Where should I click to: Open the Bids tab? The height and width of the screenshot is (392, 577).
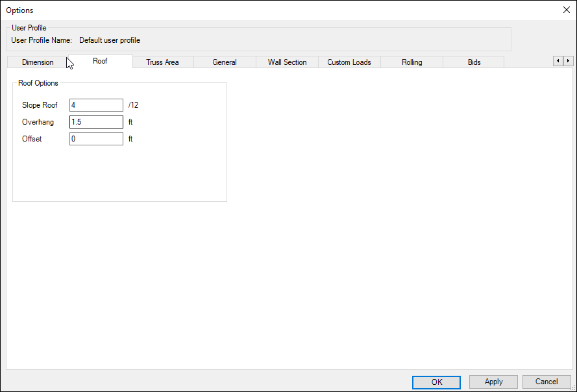[474, 62]
